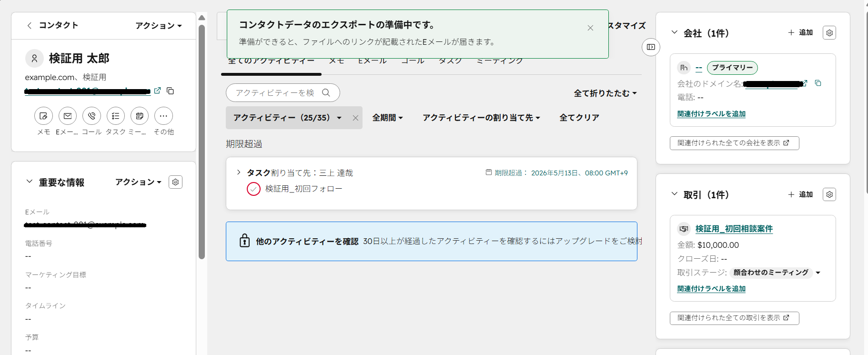Click the 電話番号 field value
Screen dimensions: 868x355
point(28,256)
